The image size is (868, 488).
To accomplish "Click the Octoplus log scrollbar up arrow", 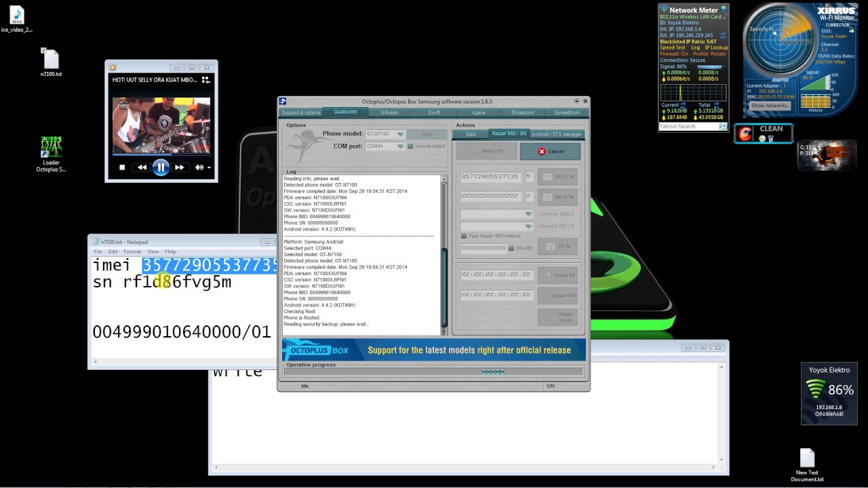I will point(444,180).
